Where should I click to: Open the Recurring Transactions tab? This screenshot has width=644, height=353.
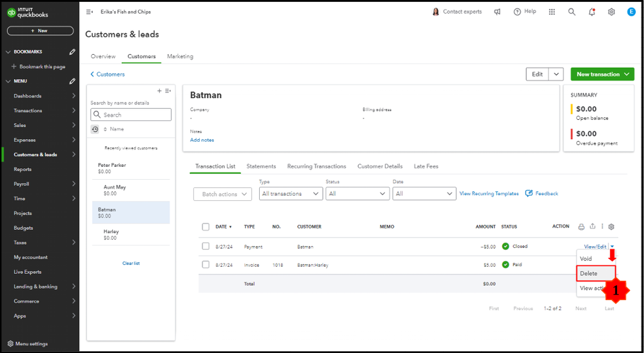317,166
